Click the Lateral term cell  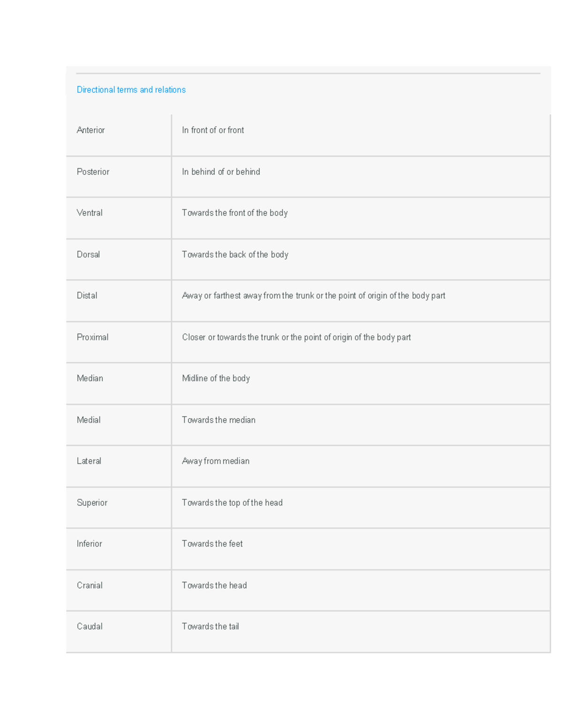click(89, 461)
